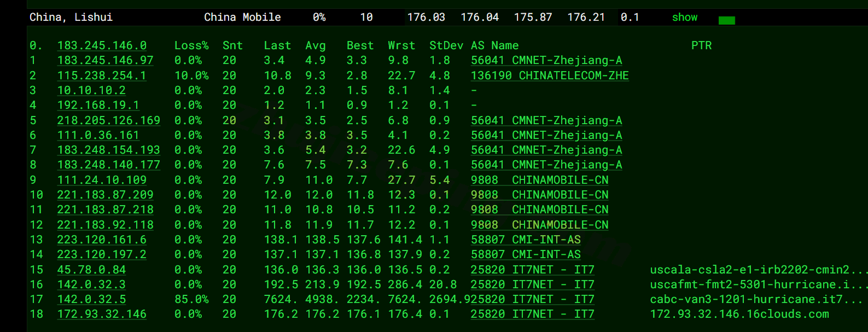
Task: Open AS 25820 IT7NET link on hop 15
Action: point(533,270)
